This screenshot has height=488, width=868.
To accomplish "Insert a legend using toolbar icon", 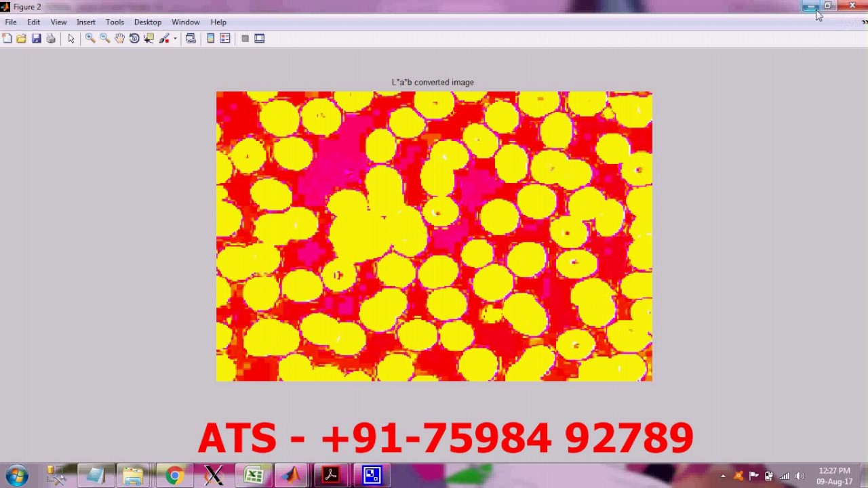I will pos(225,39).
